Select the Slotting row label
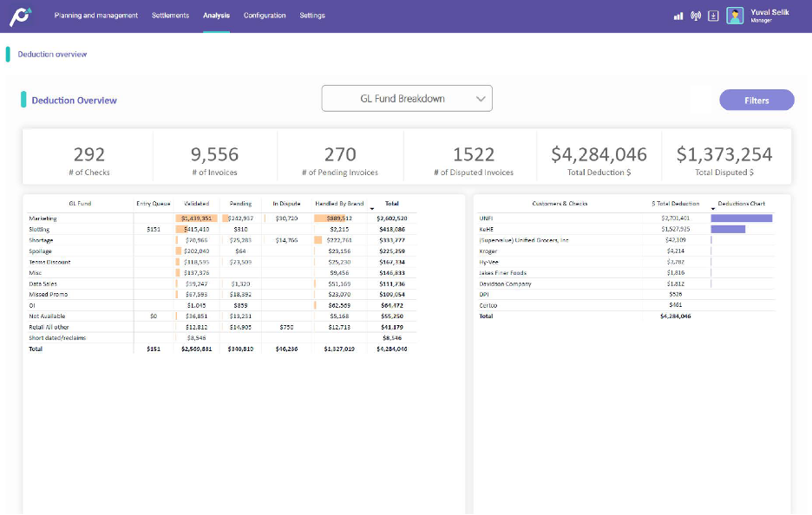The image size is (812, 515). (x=39, y=229)
